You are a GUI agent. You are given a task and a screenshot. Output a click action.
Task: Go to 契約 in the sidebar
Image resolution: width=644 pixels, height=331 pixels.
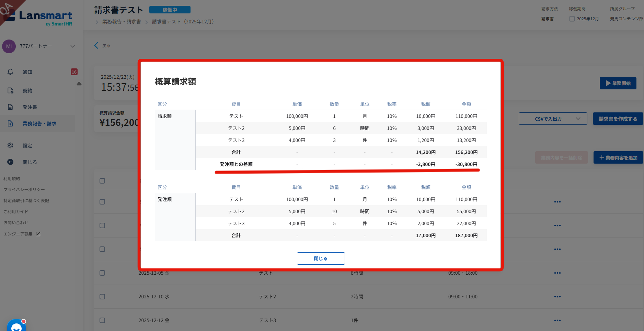(x=27, y=91)
